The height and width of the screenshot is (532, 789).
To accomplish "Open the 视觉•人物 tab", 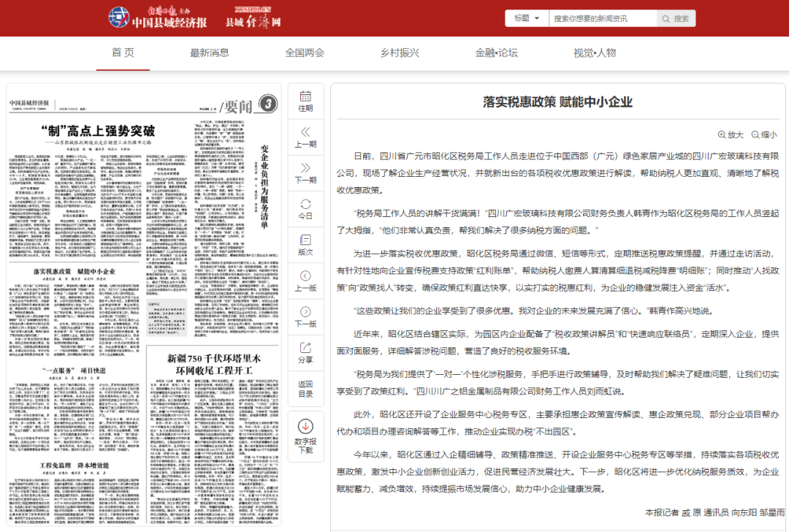I will pos(595,53).
